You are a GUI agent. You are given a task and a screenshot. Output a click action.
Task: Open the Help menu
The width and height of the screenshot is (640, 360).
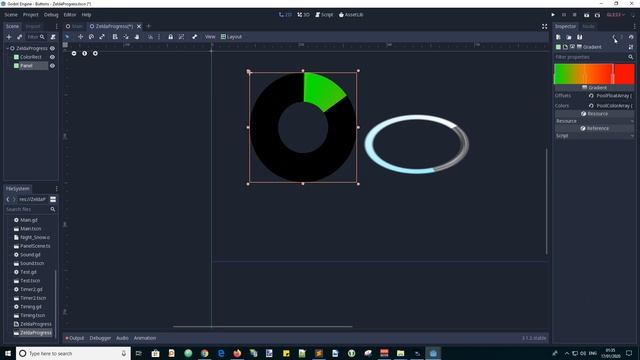click(86, 15)
